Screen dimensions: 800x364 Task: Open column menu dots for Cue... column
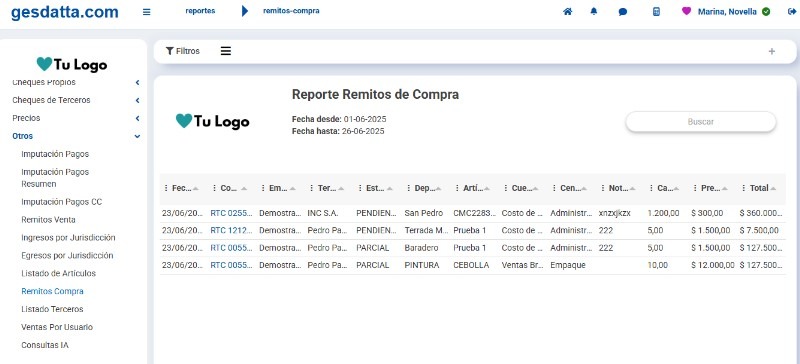506,188
